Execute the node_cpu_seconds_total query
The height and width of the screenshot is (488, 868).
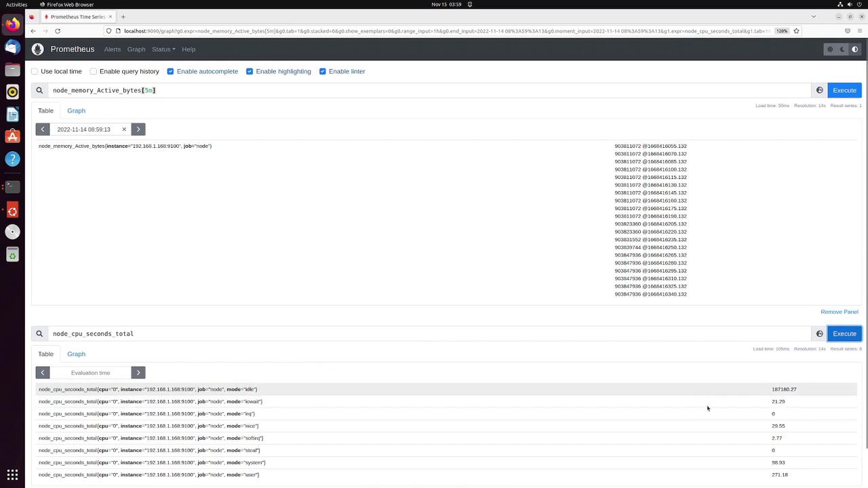coord(844,333)
